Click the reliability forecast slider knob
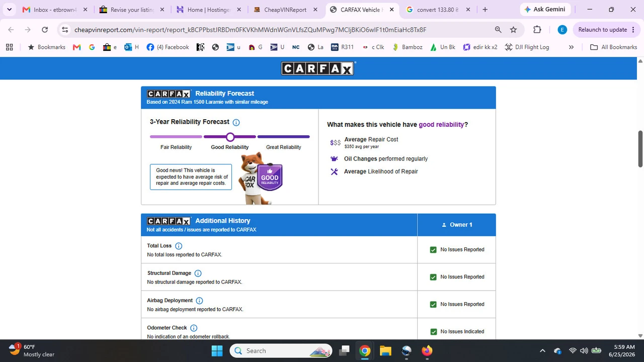The width and height of the screenshot is (644, 362). (x=230, y=137)
